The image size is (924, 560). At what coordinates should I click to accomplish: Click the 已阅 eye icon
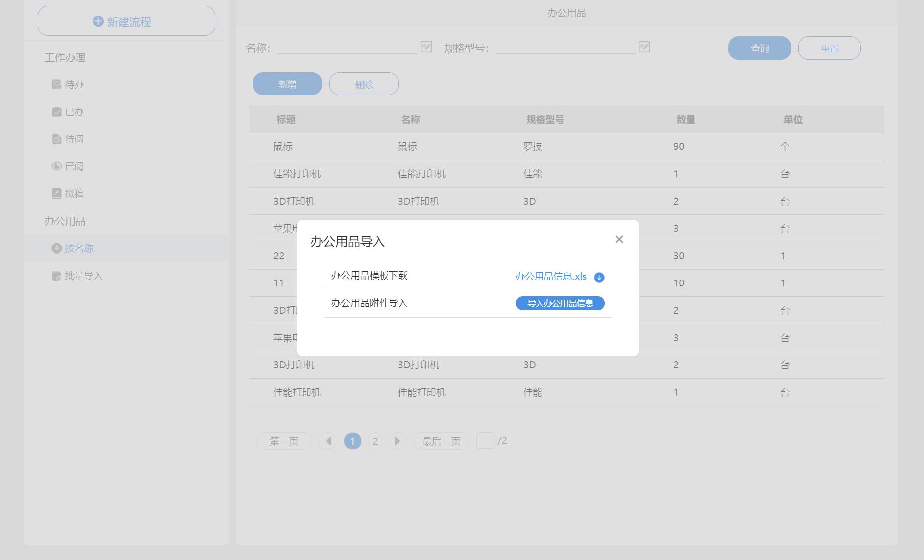(56, 166)
